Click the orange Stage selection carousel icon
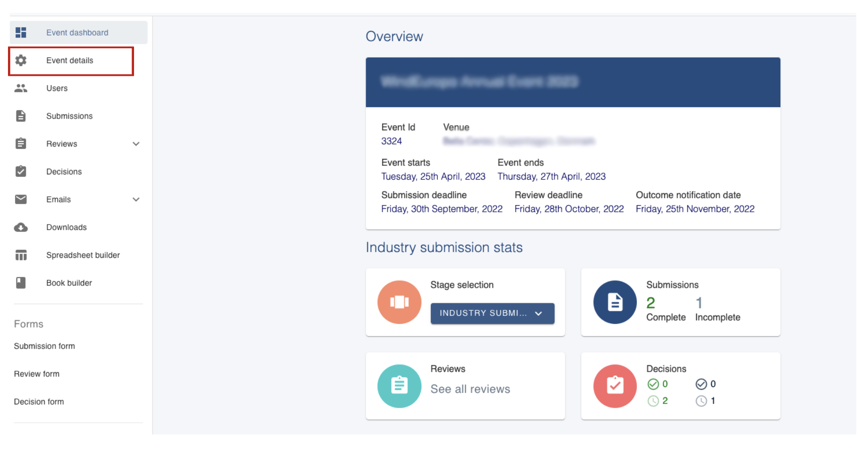The width and height of the screenshot is (868, 449). point(399,302)
